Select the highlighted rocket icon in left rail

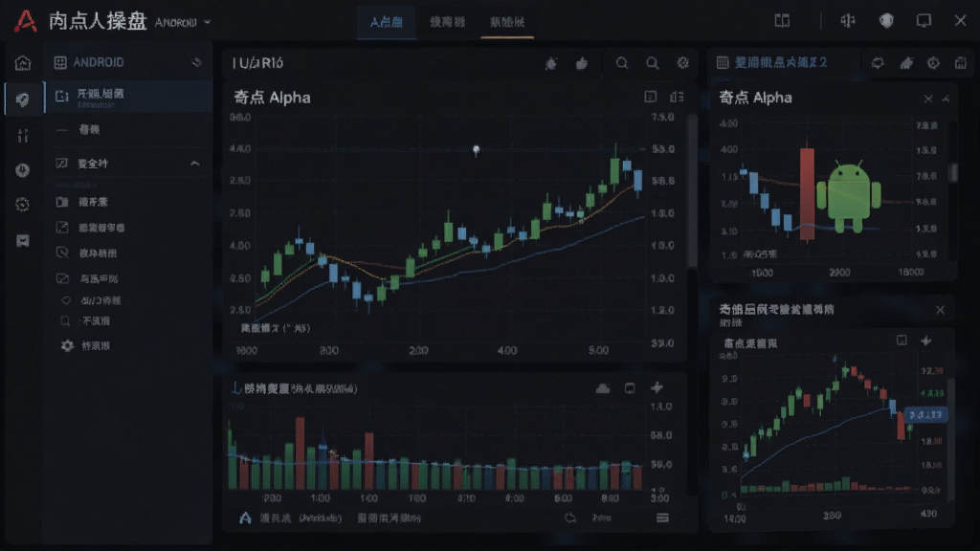coord(23,99)
